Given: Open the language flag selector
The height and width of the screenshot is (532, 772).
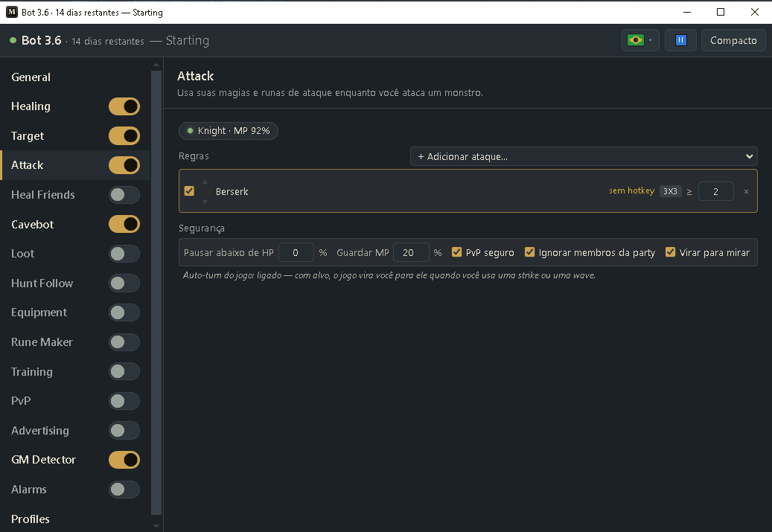Looking at the screenshot, I should (x=640, y=40).
